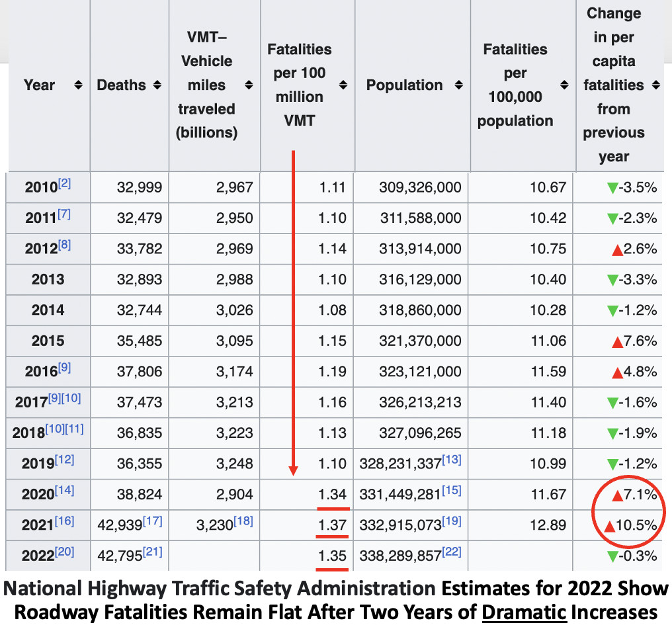
Task: Open reference [2] next to 2010
Action: point(64,184)
